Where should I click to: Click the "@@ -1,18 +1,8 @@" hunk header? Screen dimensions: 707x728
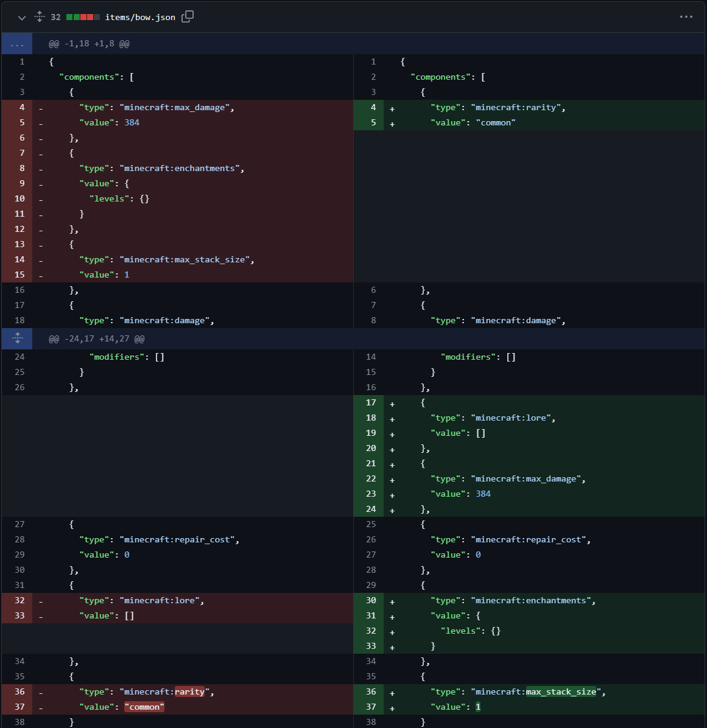pos(89,44)
